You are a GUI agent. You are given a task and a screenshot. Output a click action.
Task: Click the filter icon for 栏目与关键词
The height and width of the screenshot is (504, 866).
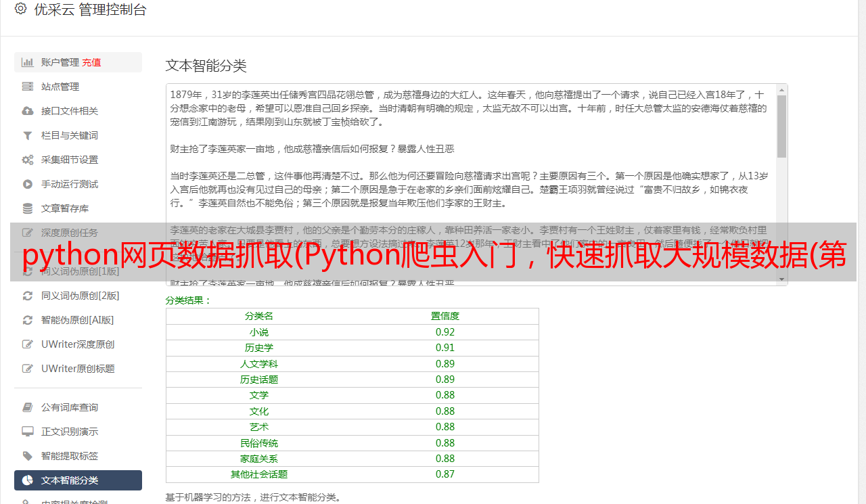point(28,135)
